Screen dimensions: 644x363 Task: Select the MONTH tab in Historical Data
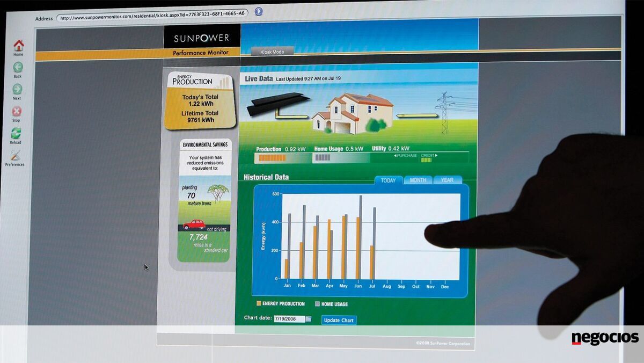click(418, 180)
